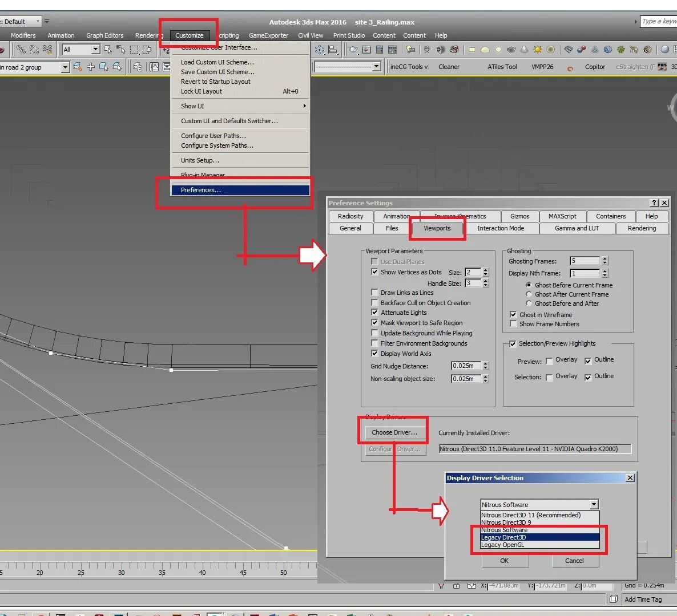The height and width of the screenshot is (616, 677).
Task: Toggle Show Vertices as Dots checkbox
Action: click(374, 271)
